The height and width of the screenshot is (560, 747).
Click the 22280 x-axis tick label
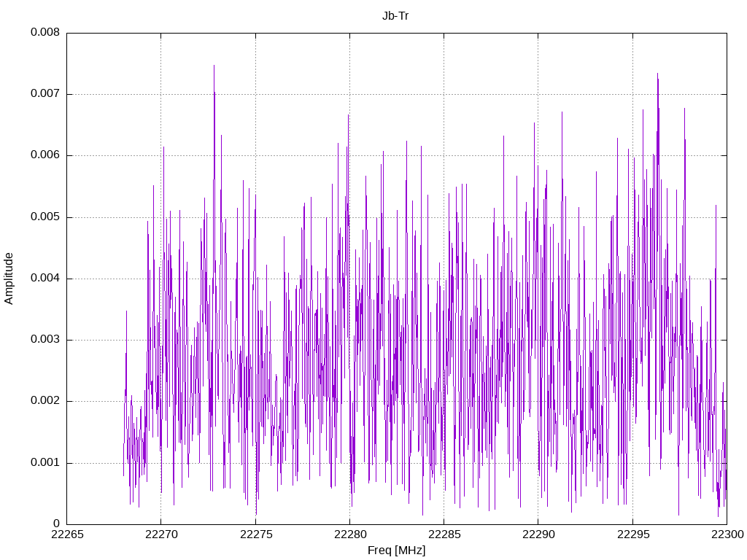click(x=350, y=534)
